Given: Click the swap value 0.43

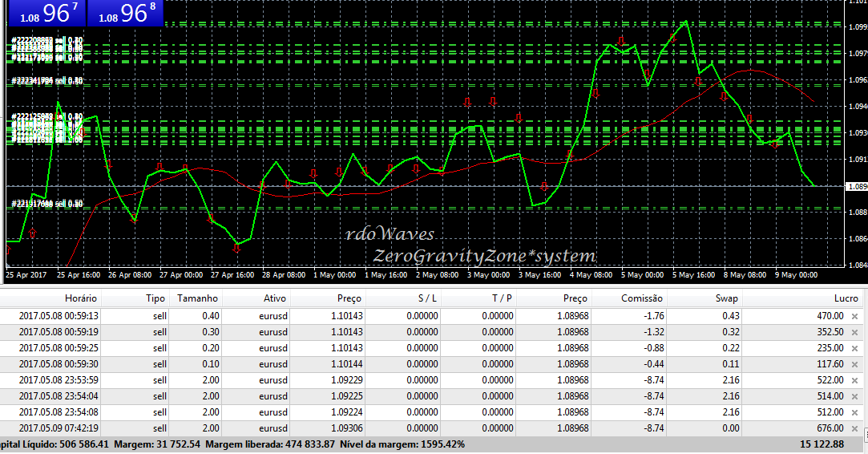Looking at the screenshot, I should 731,316.
